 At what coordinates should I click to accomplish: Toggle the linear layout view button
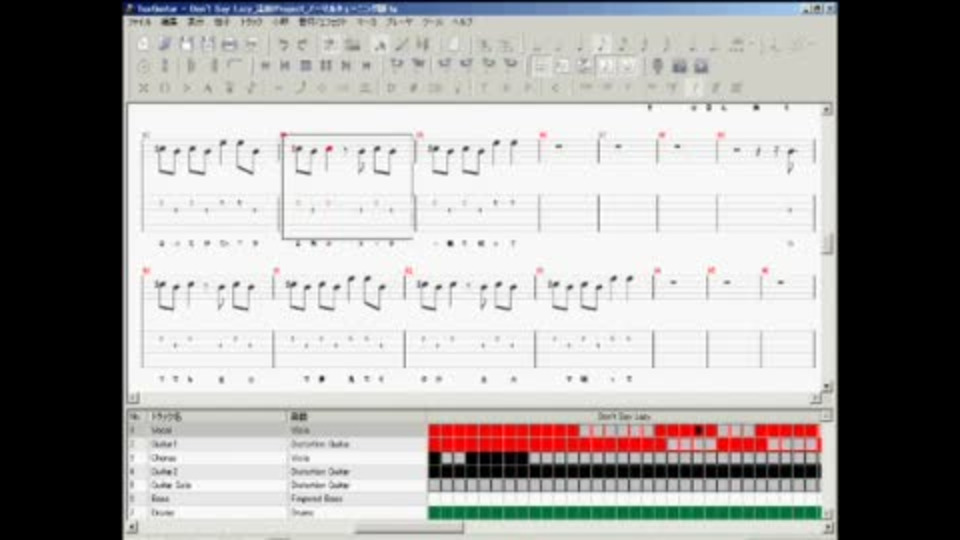pyautogui.click(x=562, y=66)
